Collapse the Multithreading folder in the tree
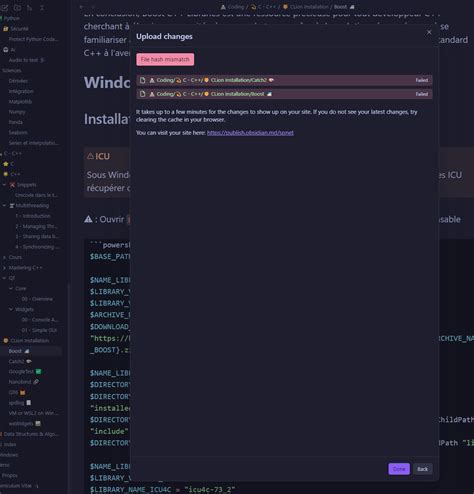Screen dimensions: 474x494 (x=4, y=206)
